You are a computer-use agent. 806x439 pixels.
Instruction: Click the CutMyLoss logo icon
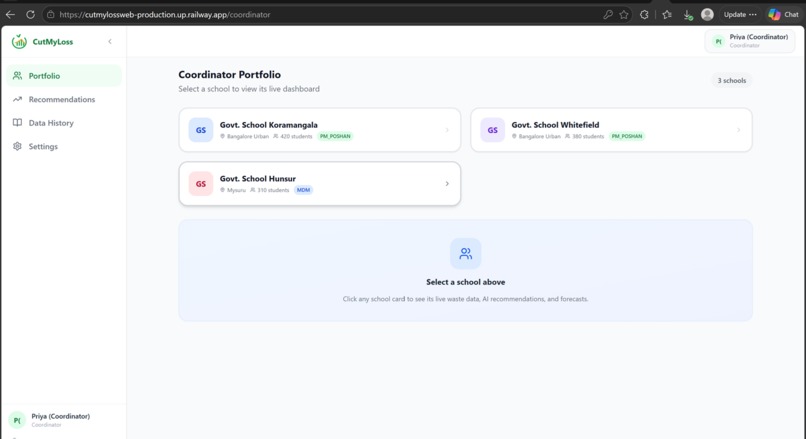point(19,42)
